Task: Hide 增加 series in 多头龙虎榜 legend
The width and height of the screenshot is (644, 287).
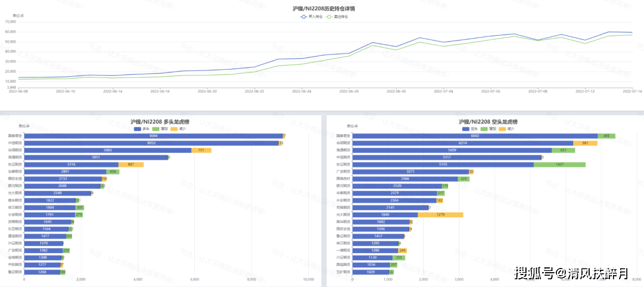Action: coord(160,129)
